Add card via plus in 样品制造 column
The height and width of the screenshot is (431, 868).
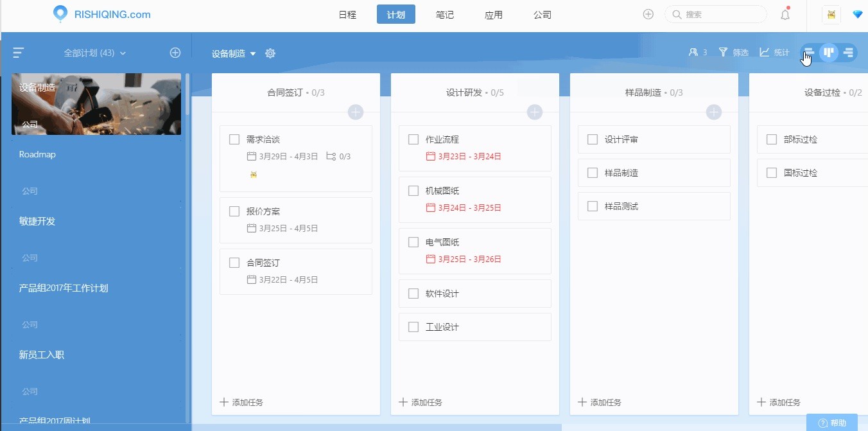714,112
